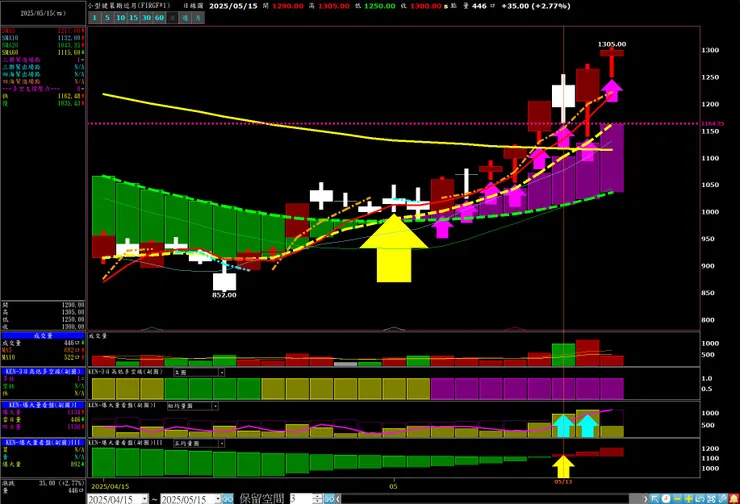Click the scrollbar left arrow
This screenshot has height=504, width=740.
[x=338, y=499]
